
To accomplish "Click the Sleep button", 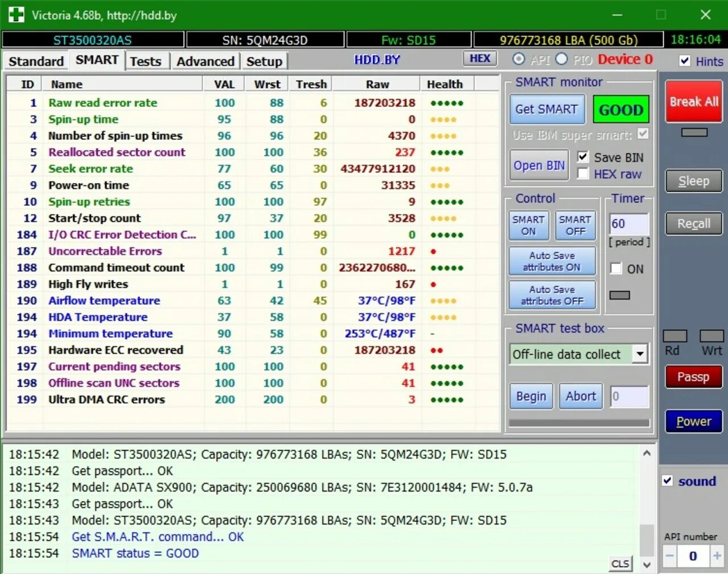I will (694, 181).
